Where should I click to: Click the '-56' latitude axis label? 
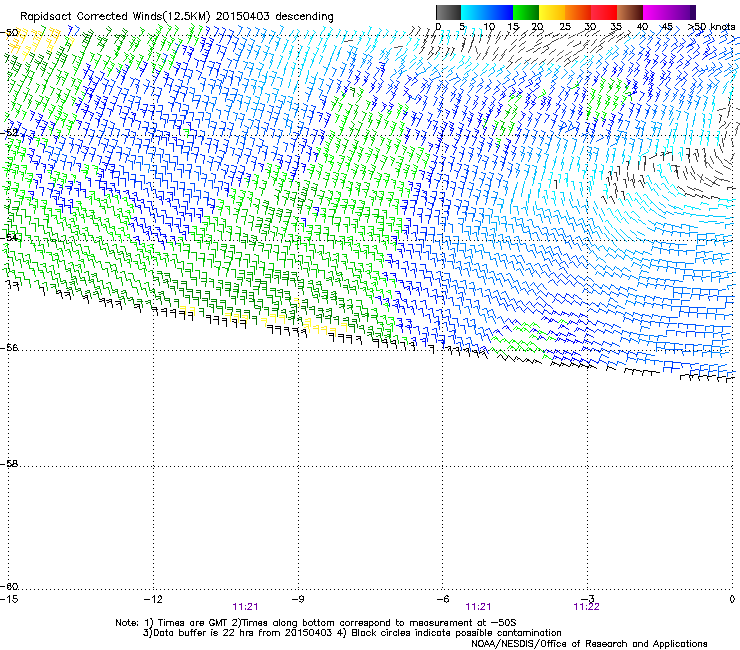[x=9, y=348]
